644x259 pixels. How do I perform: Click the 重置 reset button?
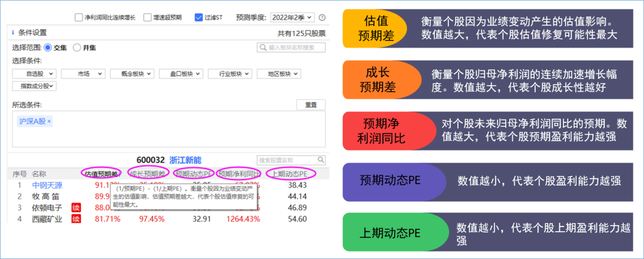point(311,105)
